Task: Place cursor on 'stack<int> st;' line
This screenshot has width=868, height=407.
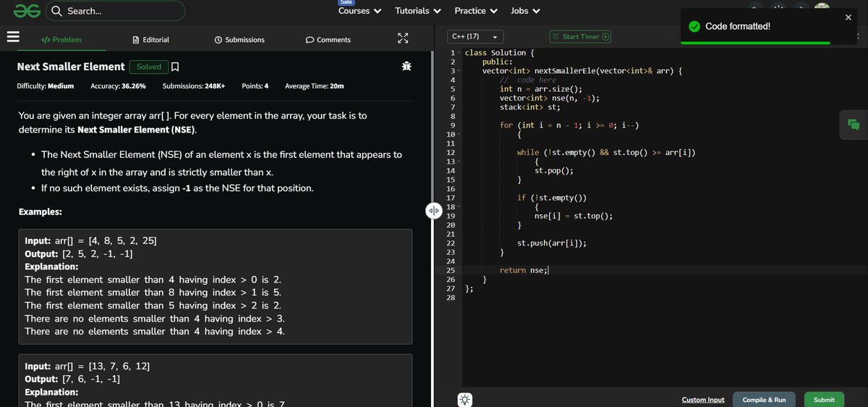Action: tap(530, 107)
